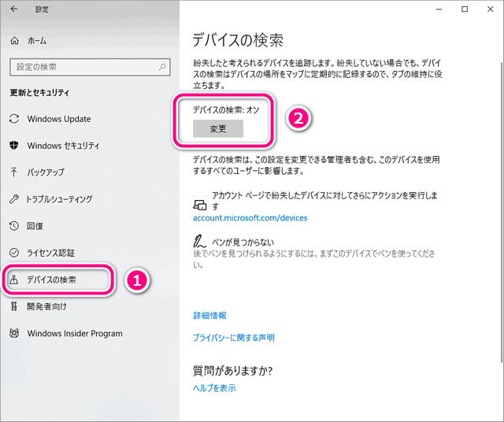Click the 更新とセキュリティ section heading

click(39, 93)
